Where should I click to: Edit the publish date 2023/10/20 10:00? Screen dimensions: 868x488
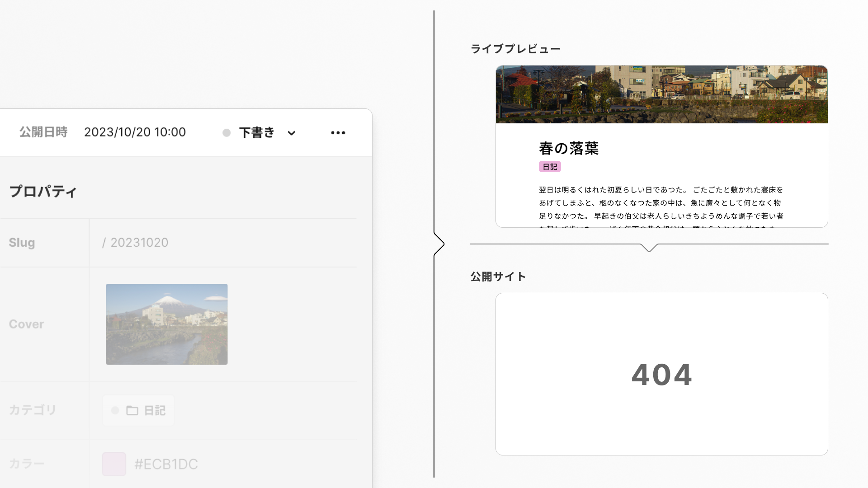coord(135,132)
